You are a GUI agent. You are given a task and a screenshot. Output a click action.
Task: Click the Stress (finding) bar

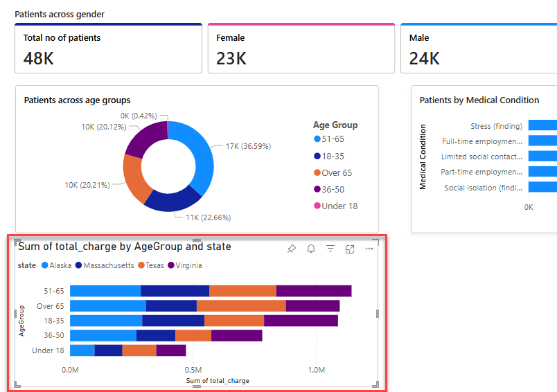pyautogui.click(x=542, y=125)
